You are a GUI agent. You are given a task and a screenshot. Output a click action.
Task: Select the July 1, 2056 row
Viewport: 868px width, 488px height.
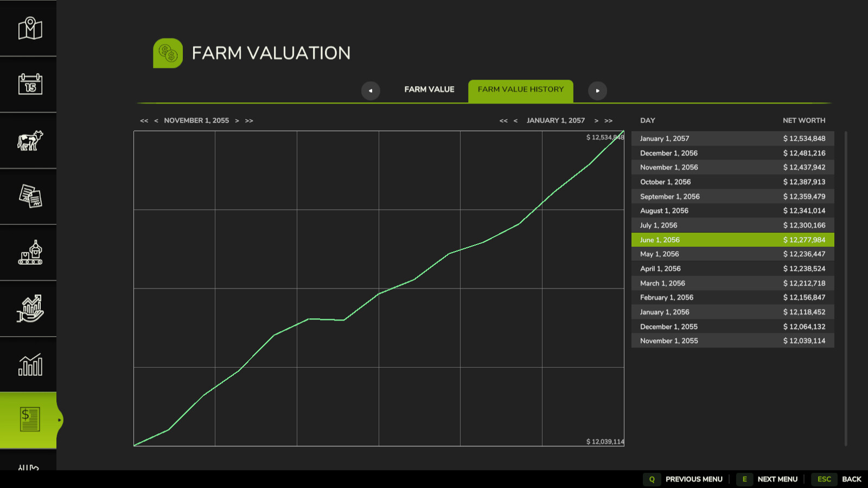(x=733, y=225)
